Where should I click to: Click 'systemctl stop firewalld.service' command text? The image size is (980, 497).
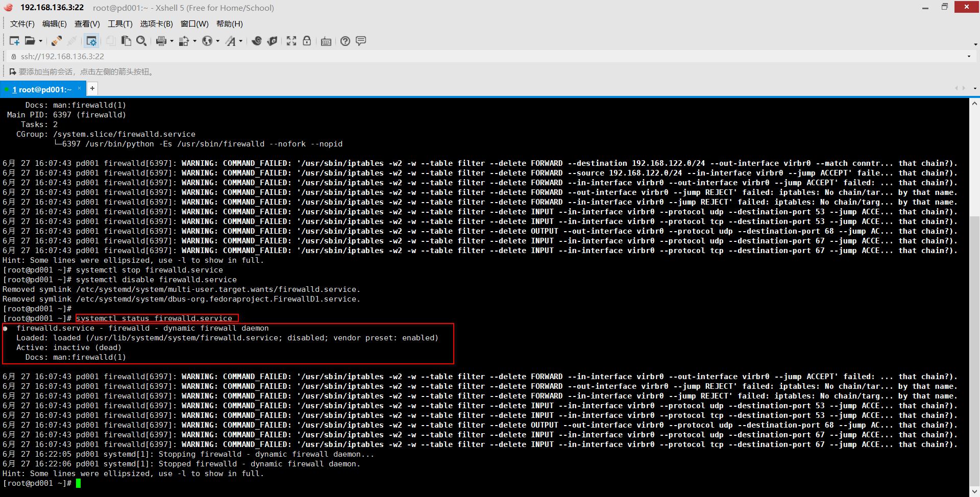149,270
